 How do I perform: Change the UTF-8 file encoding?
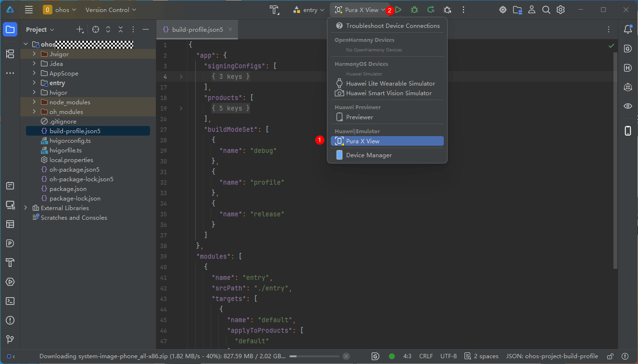tap(449, 356)
